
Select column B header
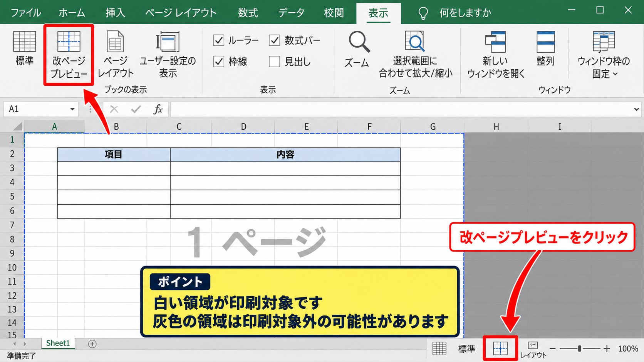coord(116,127)
